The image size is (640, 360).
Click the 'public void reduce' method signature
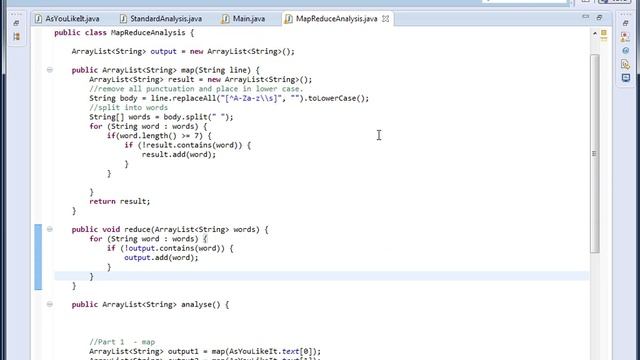tap(170, 229)
